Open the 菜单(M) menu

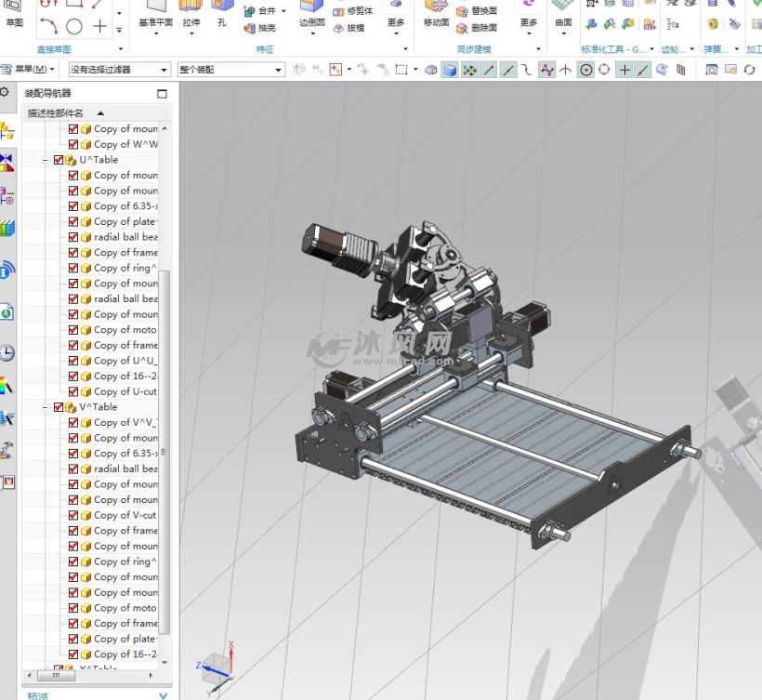tap(33, 70)
